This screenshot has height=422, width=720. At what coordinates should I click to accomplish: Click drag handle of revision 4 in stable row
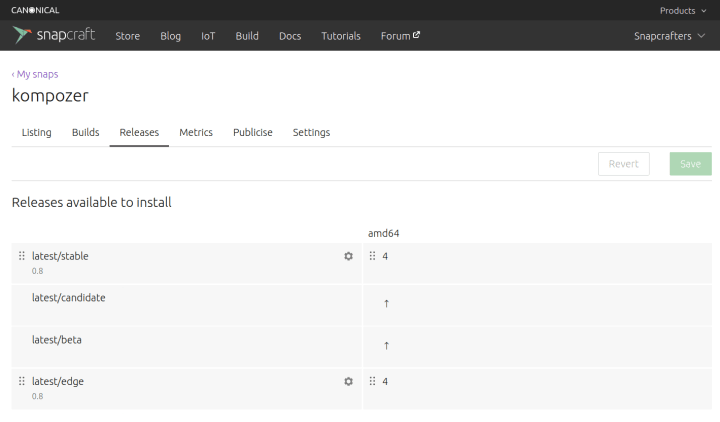[x=372, y=256]
